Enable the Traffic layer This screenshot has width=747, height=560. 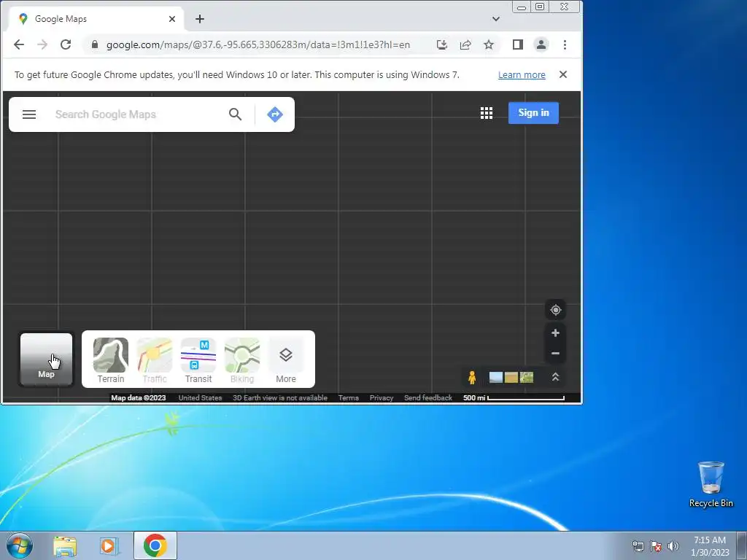(155, 360)
